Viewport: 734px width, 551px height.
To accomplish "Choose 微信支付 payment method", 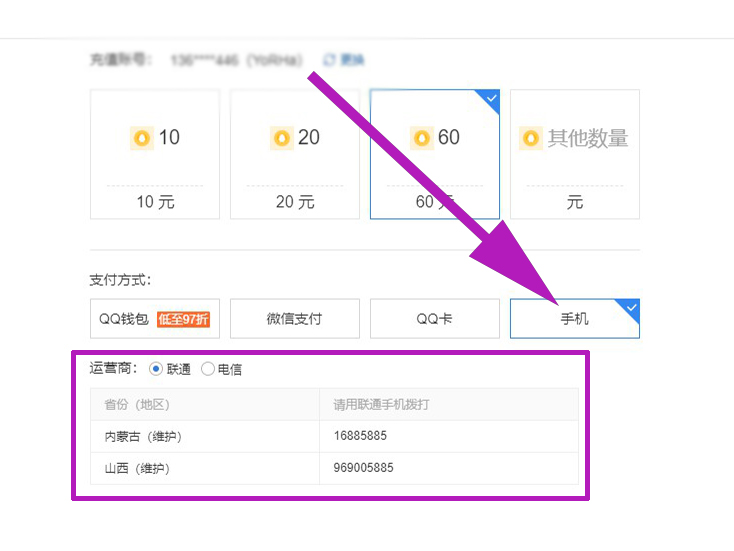I will click(x=294, y=318).
